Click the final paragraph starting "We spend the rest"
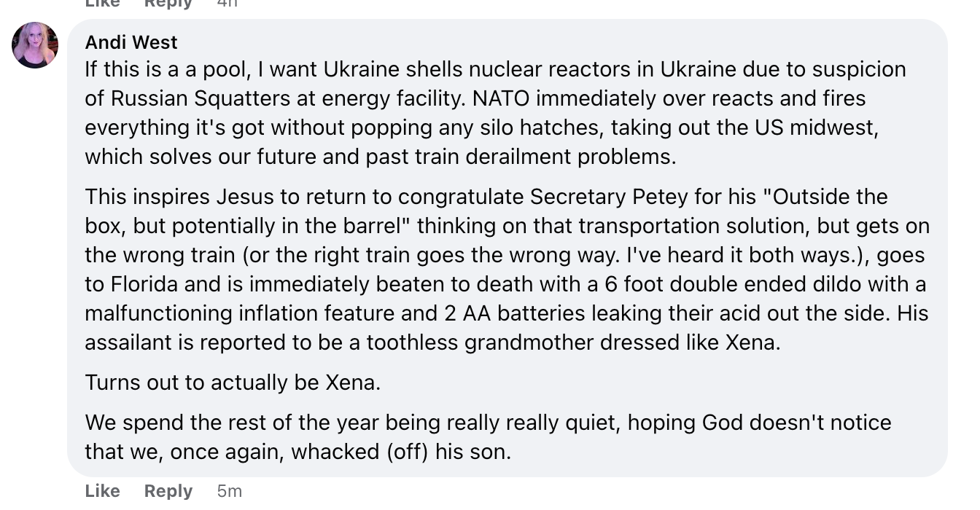This screenshot has height=510, width=980. (x=488, y=437)
